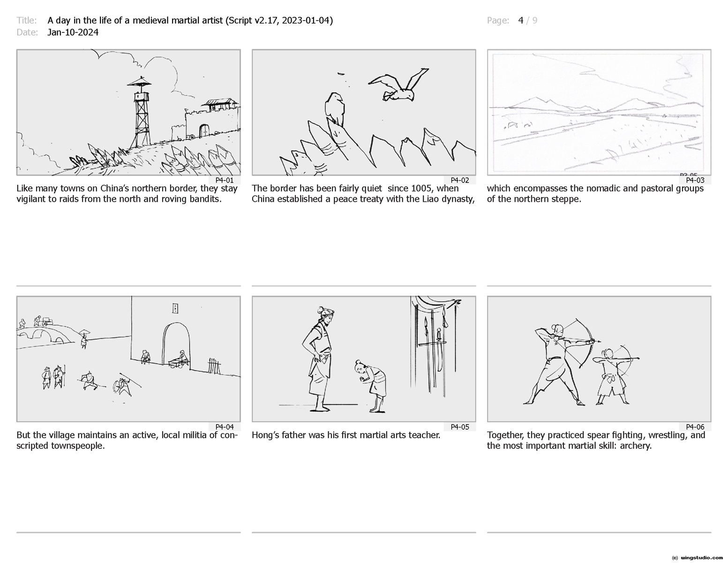The width and height of the screenshot is (728, 563).
Task: Click the P4-01 panel number label
Action: point(224,180)
